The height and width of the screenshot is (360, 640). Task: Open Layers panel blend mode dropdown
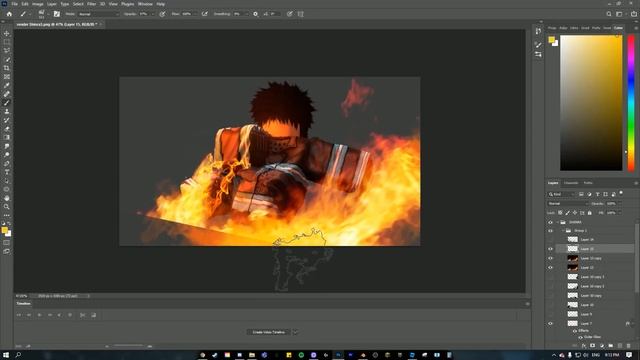pyautogui.click(x=568, y=203)
